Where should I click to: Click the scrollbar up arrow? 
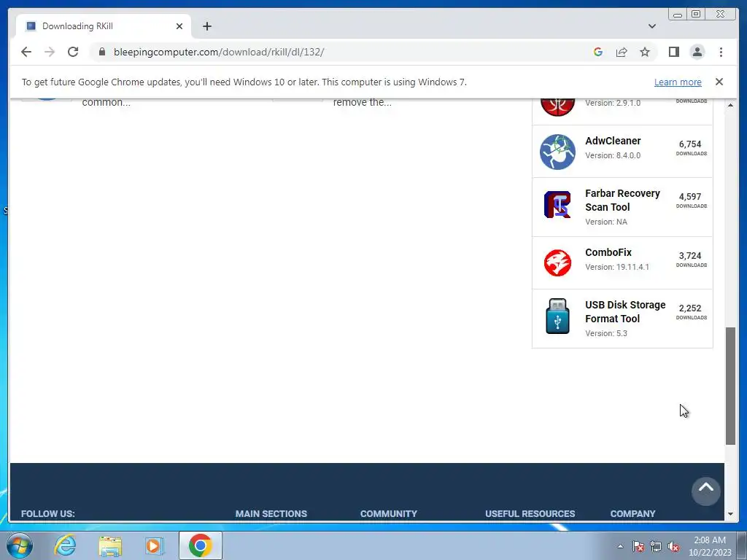click(730, 105)
